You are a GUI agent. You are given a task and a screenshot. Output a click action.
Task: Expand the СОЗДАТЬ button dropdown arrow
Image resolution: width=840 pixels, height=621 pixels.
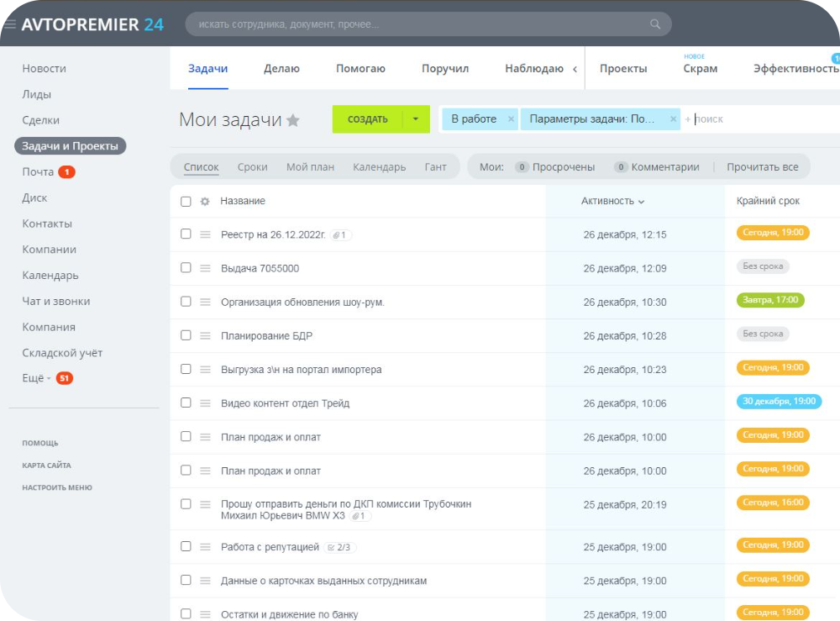[x=416, y=119]
